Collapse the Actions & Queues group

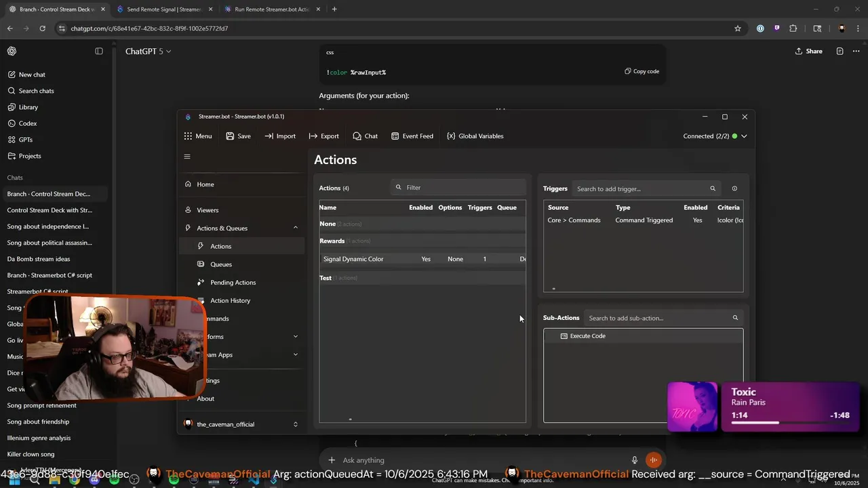[x=295, y=228]
